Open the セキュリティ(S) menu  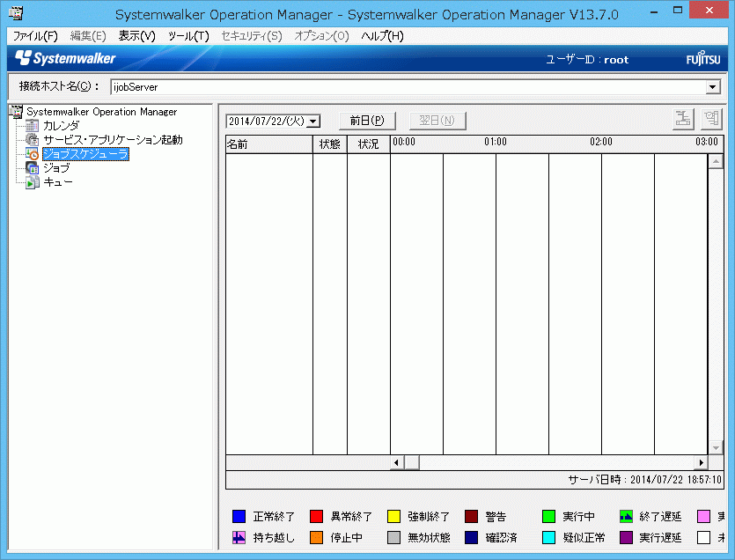click(x=252, y=36)
